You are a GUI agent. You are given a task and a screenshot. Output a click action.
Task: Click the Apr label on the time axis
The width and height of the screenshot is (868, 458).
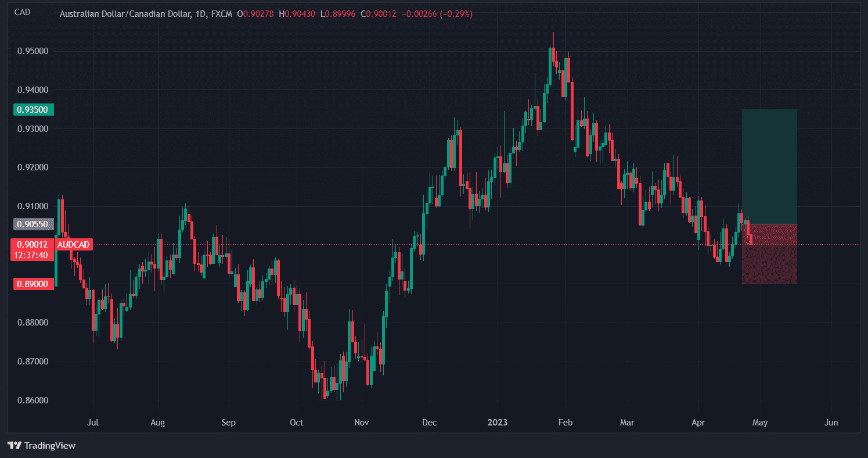coord(698,423)
